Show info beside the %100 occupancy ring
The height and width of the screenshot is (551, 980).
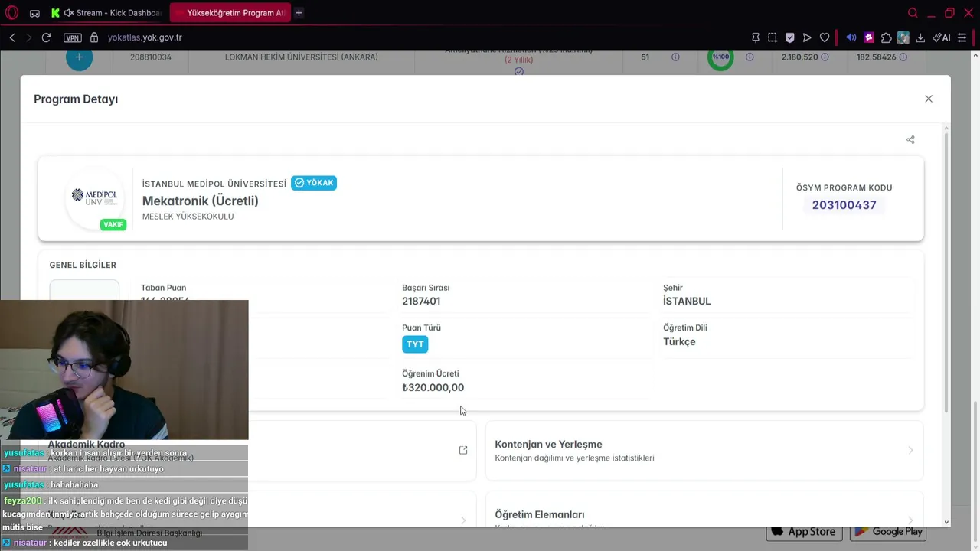[x=750, y=57]
